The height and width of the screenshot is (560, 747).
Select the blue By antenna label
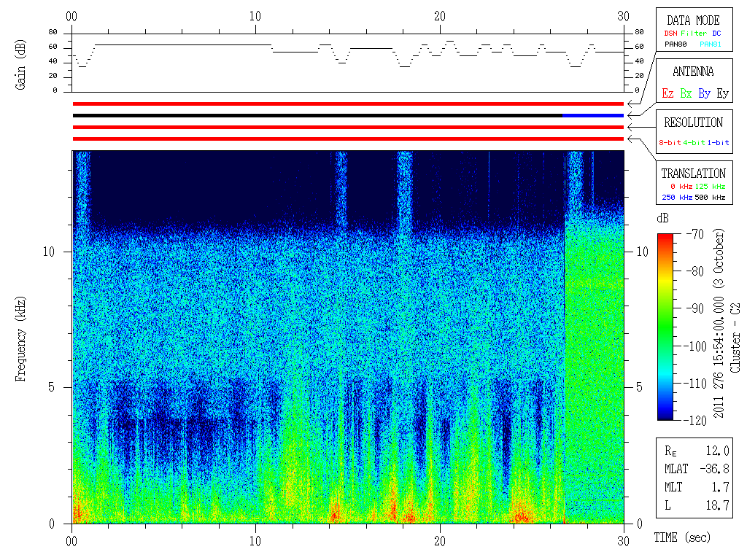pos(704,93)
